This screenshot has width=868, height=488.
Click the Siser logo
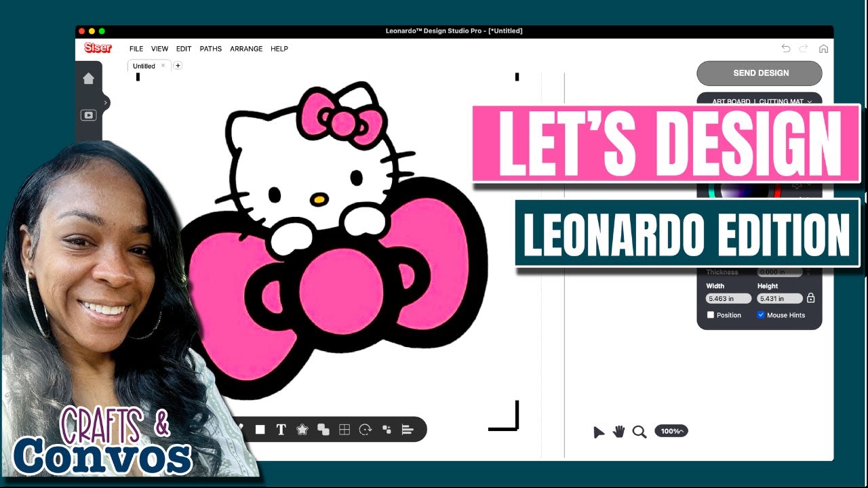98,48
